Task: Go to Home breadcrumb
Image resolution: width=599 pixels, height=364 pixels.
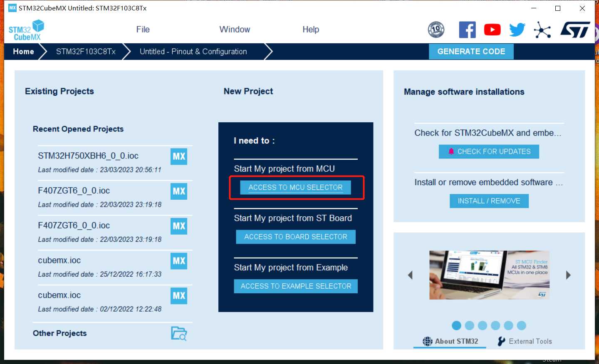Action: [23, 52]
